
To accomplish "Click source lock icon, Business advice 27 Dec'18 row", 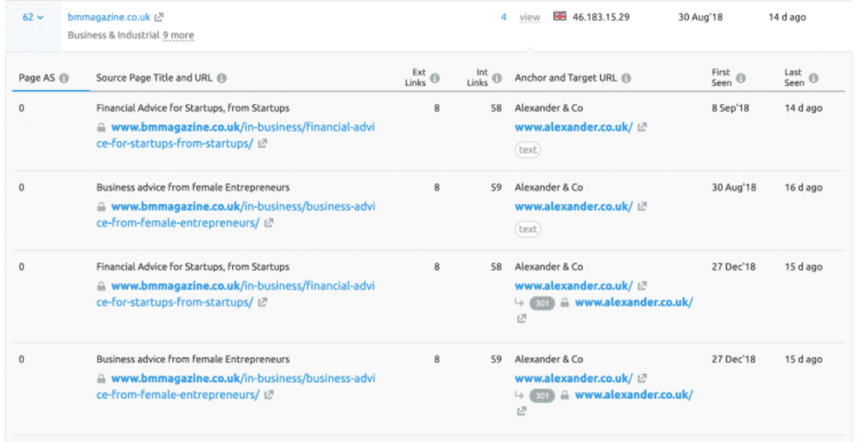I will tap(102, 379).
